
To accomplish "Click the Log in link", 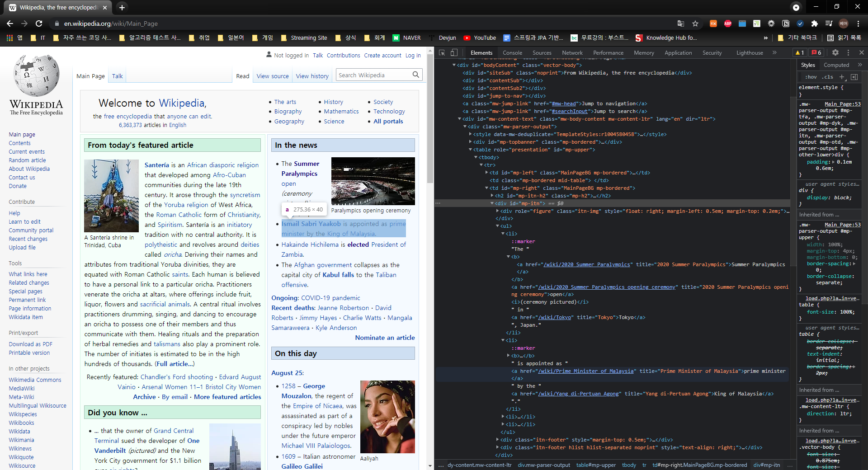I will click(x=413, y=56).
